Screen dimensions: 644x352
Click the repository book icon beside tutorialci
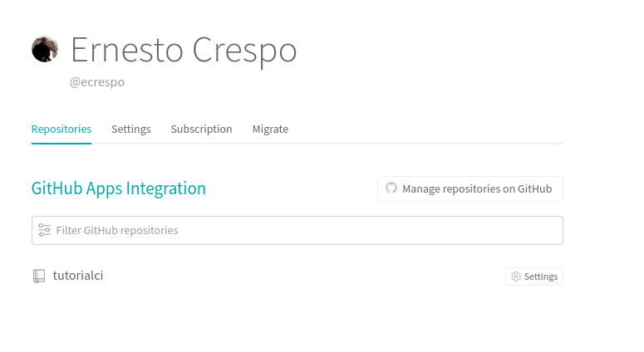pyautogui.click(x=39, y=276)
